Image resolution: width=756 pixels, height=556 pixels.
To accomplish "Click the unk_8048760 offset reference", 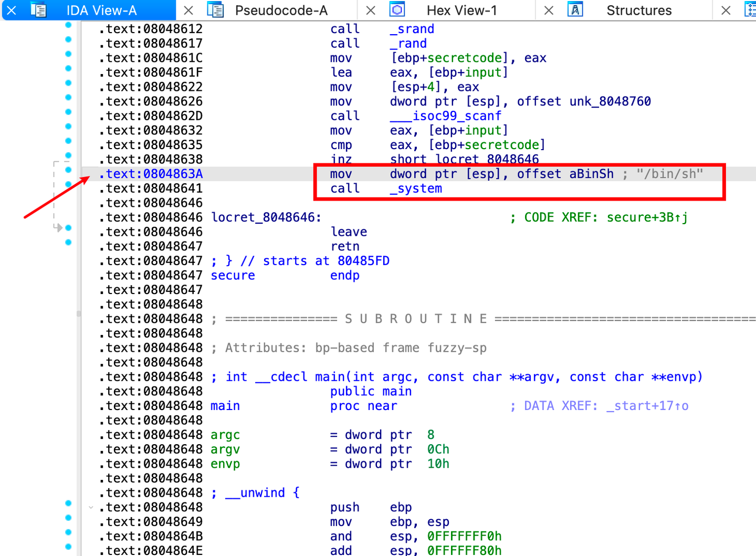I will 611,101.
